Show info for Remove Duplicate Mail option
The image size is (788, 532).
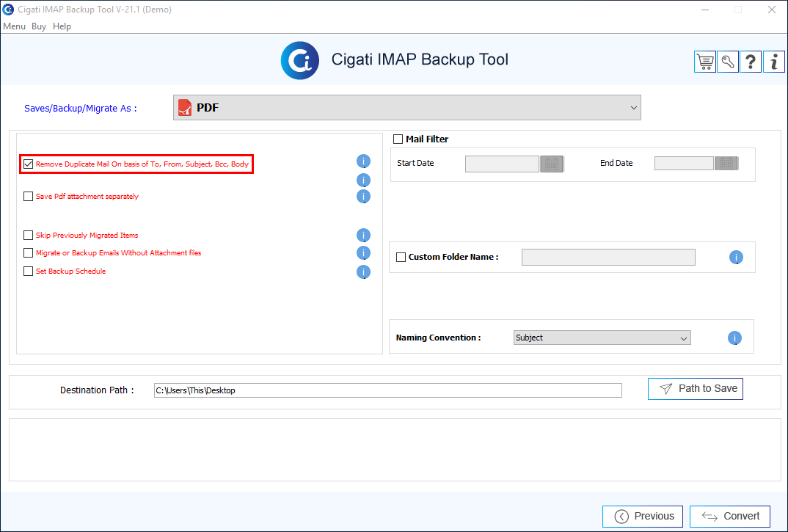click(363, 161)
